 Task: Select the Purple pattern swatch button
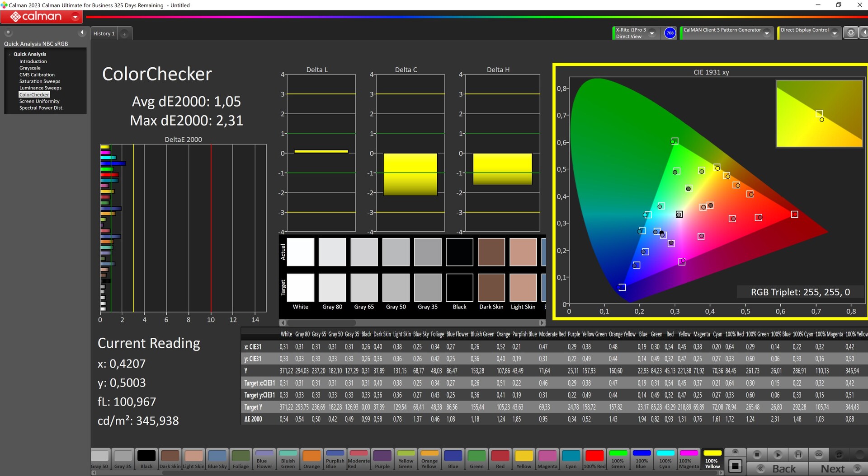(382, 459)
